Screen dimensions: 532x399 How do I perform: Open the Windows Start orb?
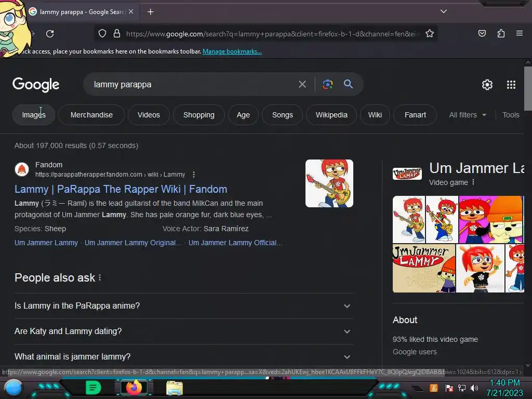coord(13,388)
